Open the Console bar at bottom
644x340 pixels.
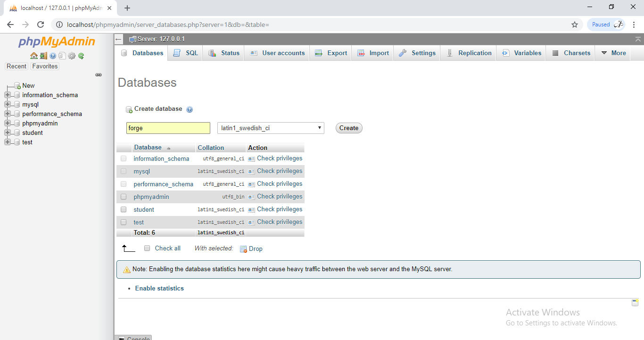point(134,338)
